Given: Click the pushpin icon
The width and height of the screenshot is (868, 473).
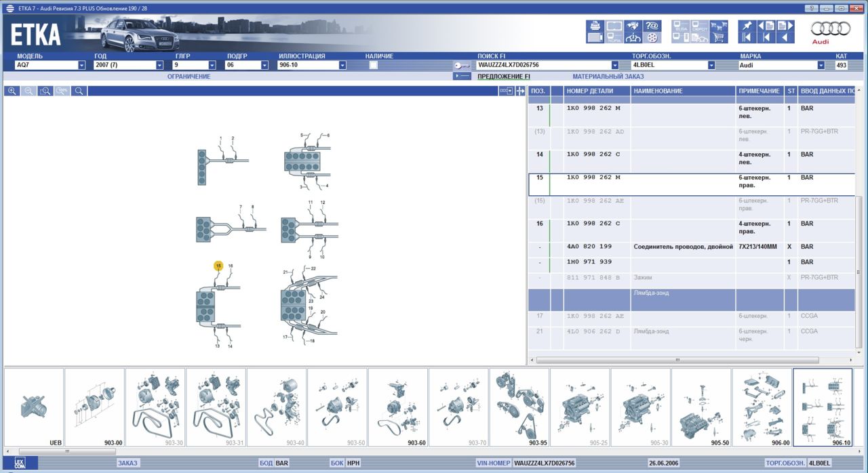Looking at the screenshot, I should point(747,26).
